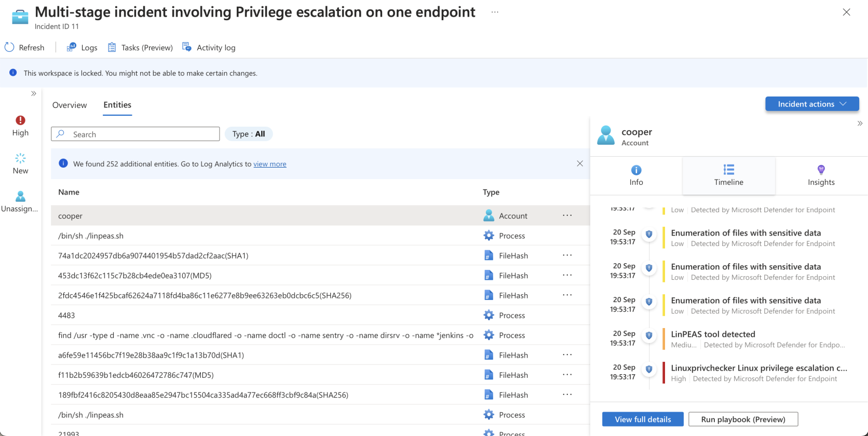
Task: Click Run playbook (Preview) button
Action: click(x=743, y=419)
